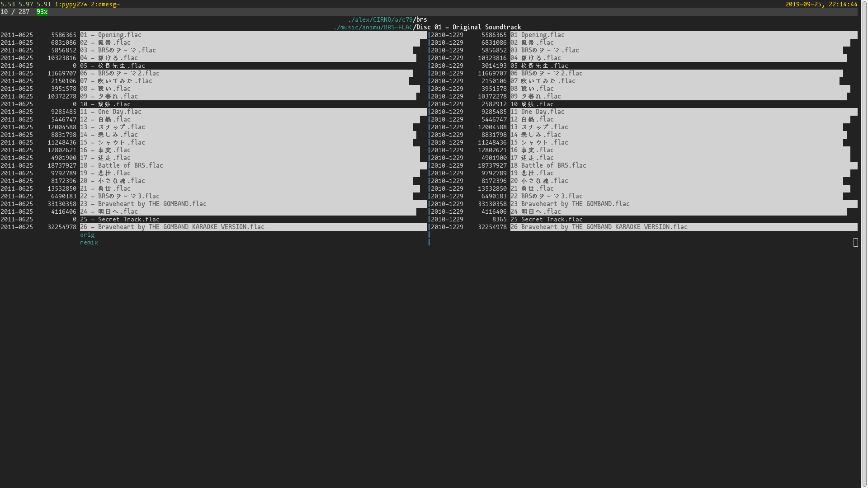Select left-pane file 01 - Opening.flac
868x488 pixels.
point(111,35)
